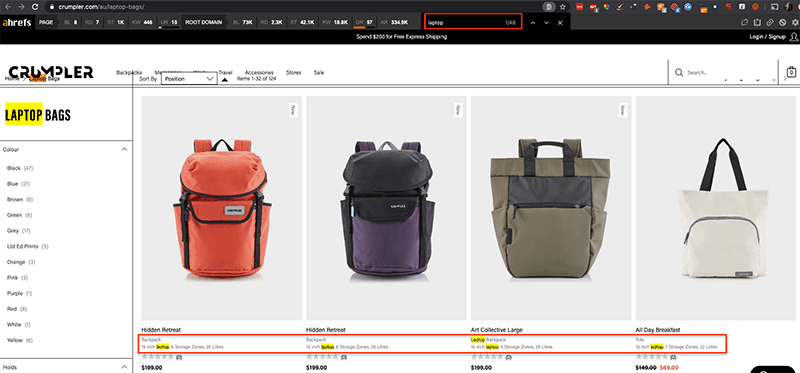The width and height of the screenshot is (800, 373).
Task: Open the Accessories menu
Action: [259, 72]
